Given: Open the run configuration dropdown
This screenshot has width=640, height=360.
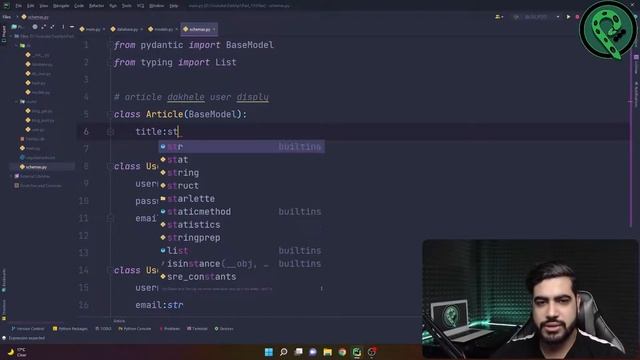Looking at the screenshot, I should point(537,17).
